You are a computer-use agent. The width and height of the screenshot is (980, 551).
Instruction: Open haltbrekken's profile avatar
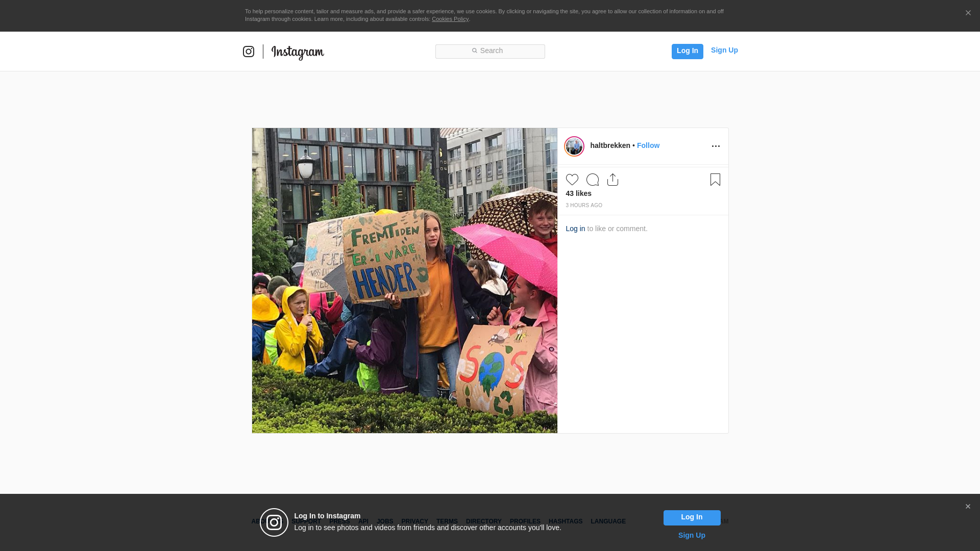click(574, 146)
